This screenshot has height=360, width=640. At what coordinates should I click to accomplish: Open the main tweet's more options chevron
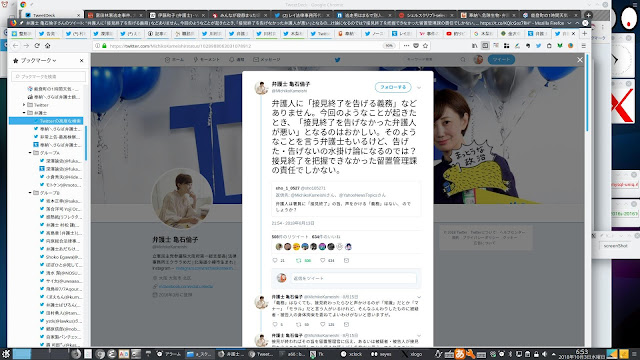[x=419, y=87]
